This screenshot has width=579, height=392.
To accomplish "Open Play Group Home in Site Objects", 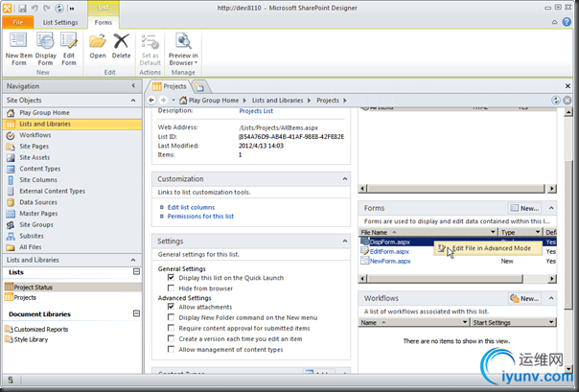I will (x=44, y=112).
